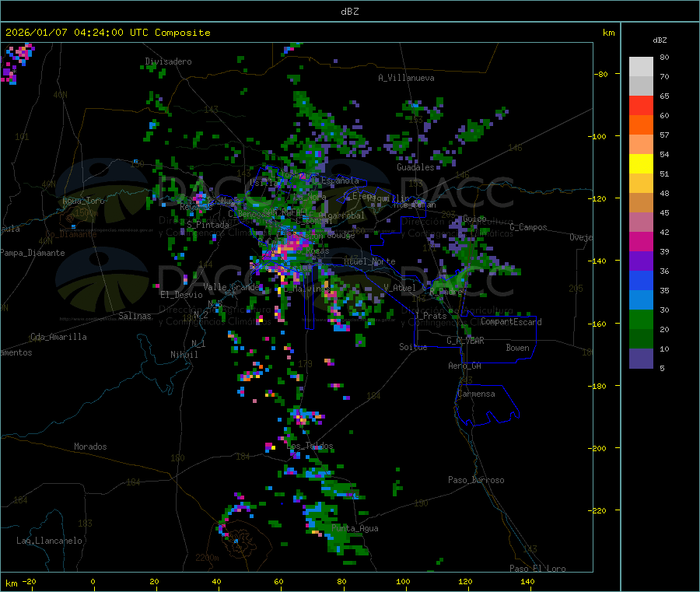This screenshot has width=700, height=592.
Task: Click the dBZ title at top
Action: (349, 12)
